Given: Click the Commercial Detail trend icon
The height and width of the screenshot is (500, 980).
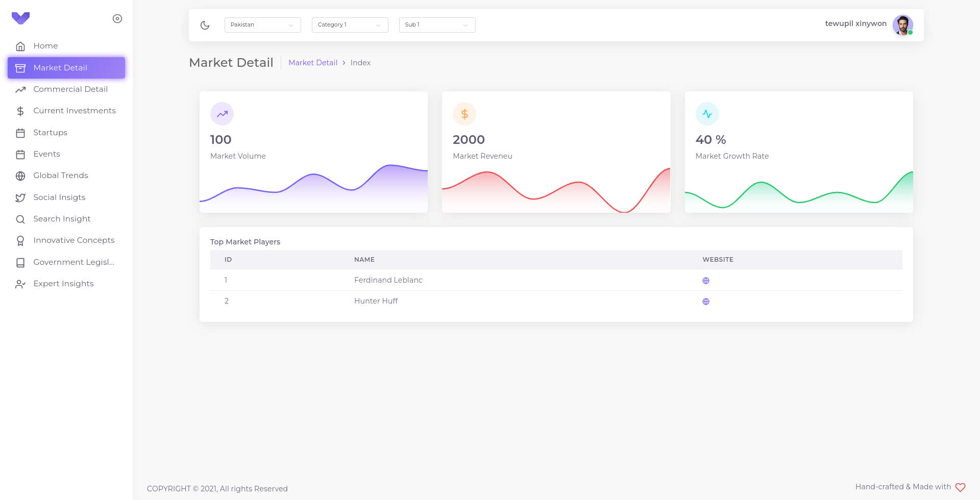Looking at the screenshot, I should (x=20, y=90).
